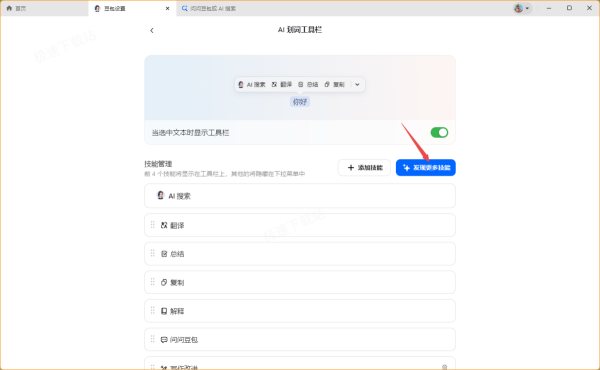Click the search icon on the AI 搜索 tab

coord(184,8)
